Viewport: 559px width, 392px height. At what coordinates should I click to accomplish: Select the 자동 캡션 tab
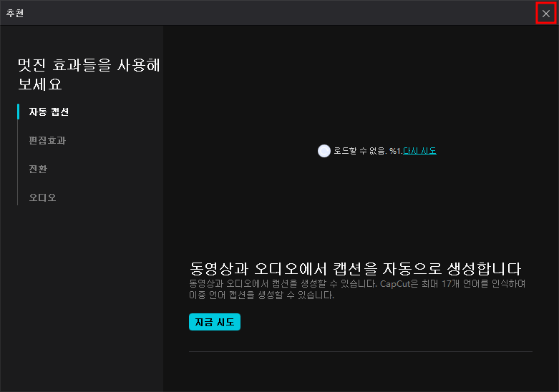click(49, 112)
